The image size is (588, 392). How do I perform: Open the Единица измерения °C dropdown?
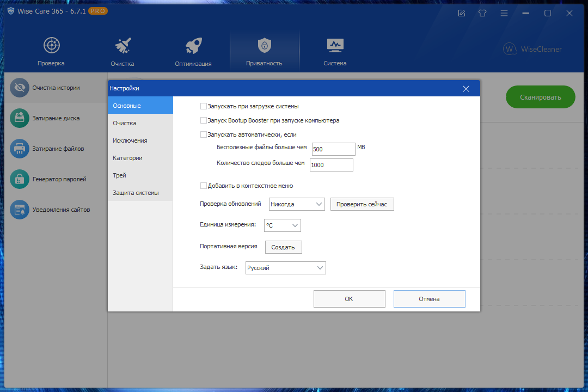click(x=282, y=225)
